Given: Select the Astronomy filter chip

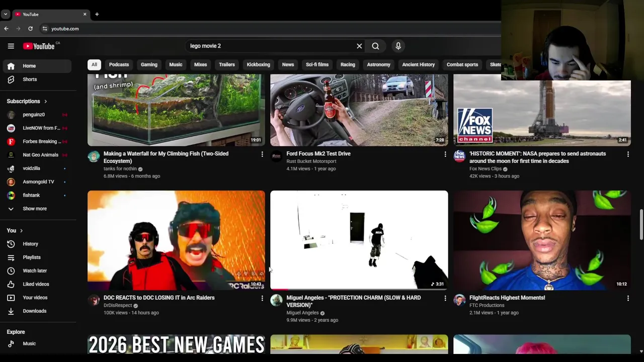Looking at the screenshot, I should (x=378, y=64).
